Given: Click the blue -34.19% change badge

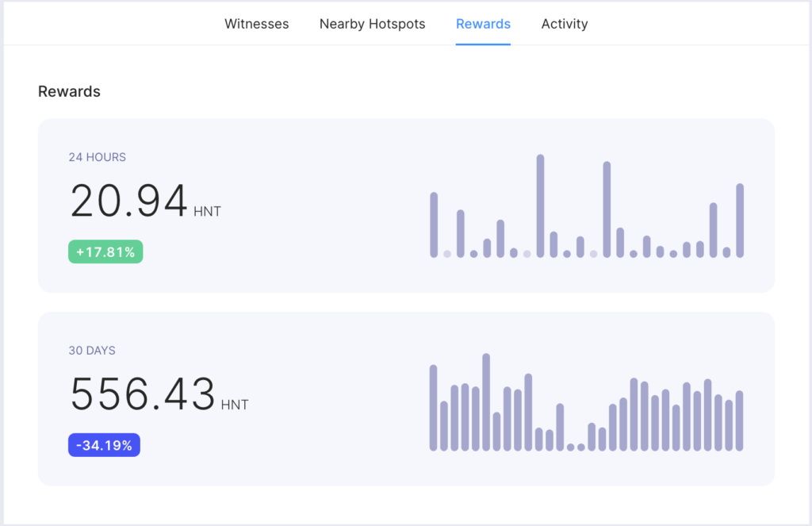Looking at the screenshot, I should pos(104,445).
